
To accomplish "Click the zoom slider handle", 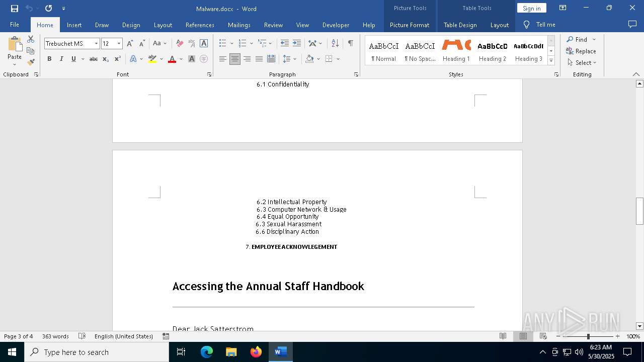I will point(588,336).
